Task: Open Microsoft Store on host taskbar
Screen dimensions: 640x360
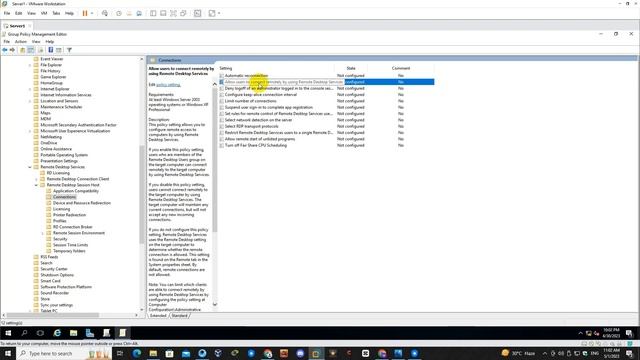Action: 169,353
